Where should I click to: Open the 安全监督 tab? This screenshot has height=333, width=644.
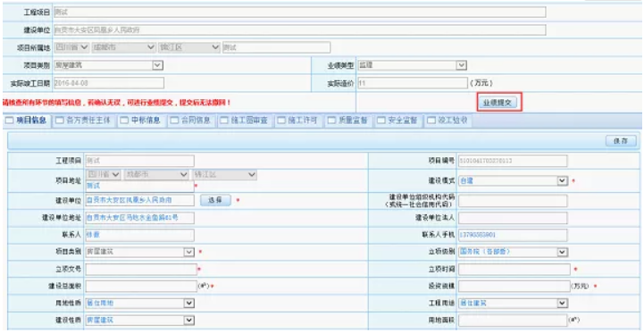[x=398, y=121]
